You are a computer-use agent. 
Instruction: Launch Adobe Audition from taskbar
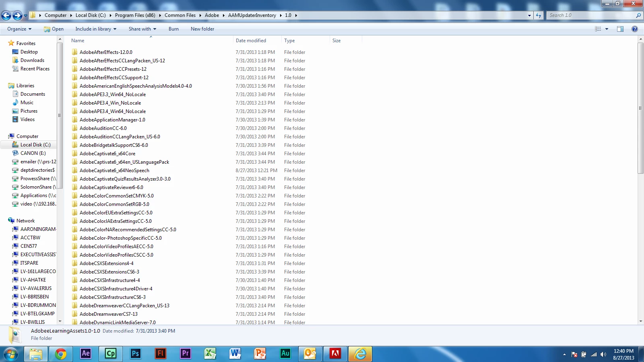click(285, 354)
